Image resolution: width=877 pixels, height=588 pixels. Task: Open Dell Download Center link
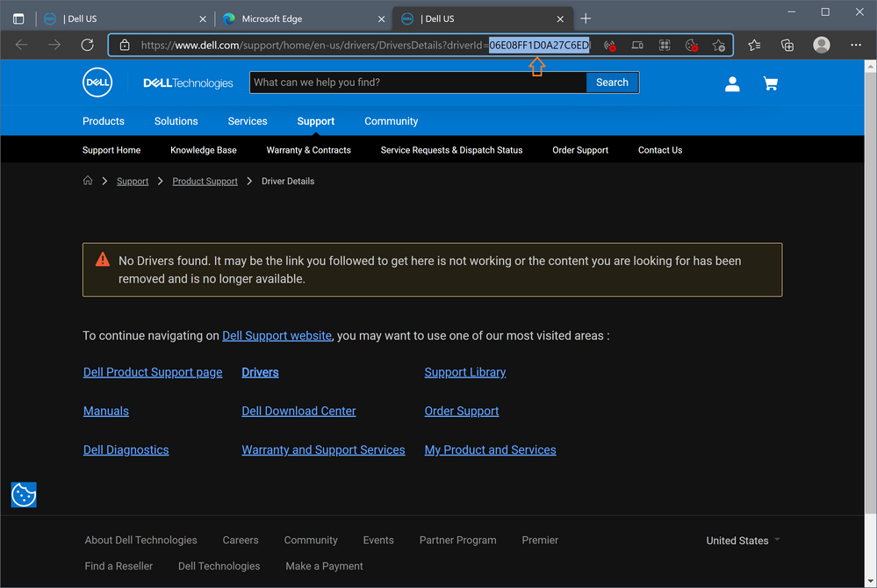(x=298, y=411)
